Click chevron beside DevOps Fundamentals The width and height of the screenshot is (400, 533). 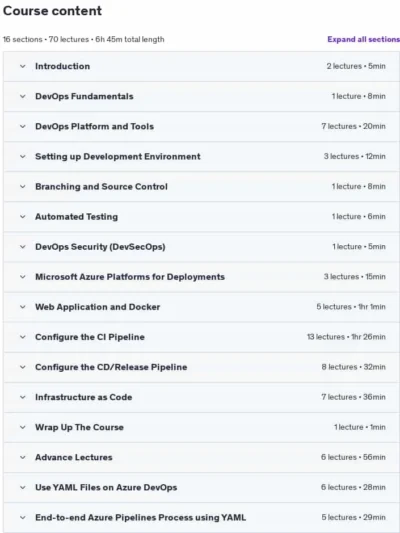[x=23, y=97]
